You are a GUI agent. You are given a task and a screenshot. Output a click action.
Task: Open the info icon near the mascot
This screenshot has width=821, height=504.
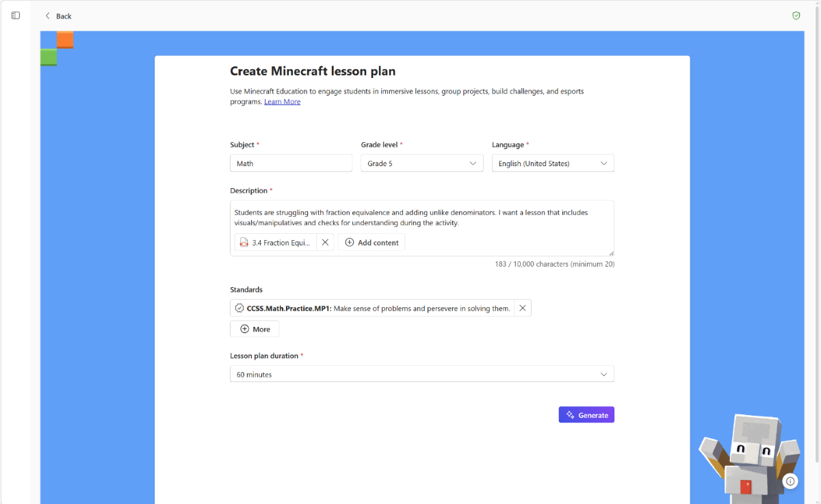[x=790, y=481]
